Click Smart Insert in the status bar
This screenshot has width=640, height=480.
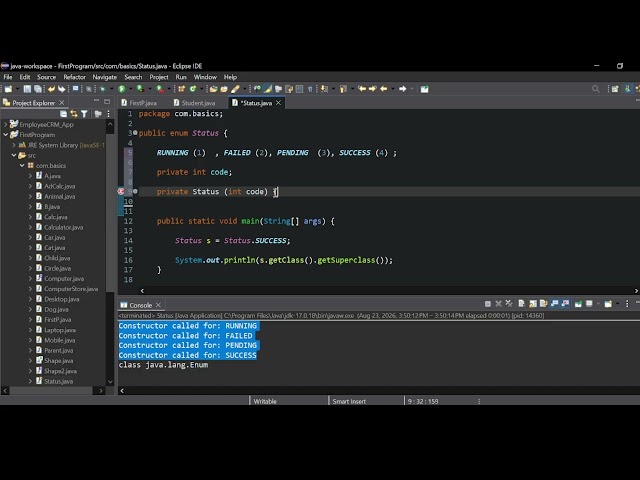tap(349, 401)
